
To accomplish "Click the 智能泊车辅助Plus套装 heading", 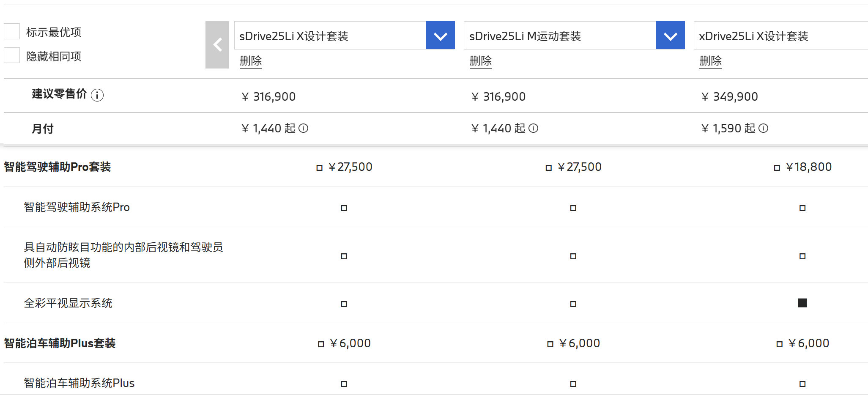I will point(60,343).
